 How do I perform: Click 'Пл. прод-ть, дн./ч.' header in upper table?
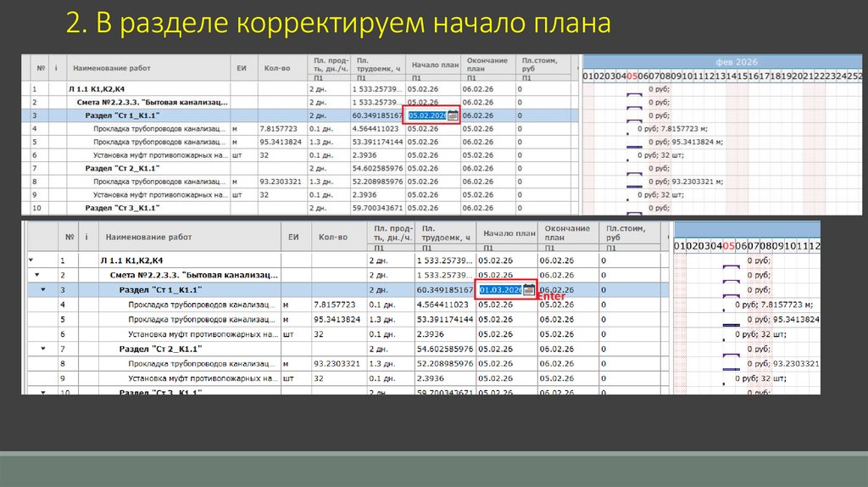pyautogui.click(x=331, y=64)
